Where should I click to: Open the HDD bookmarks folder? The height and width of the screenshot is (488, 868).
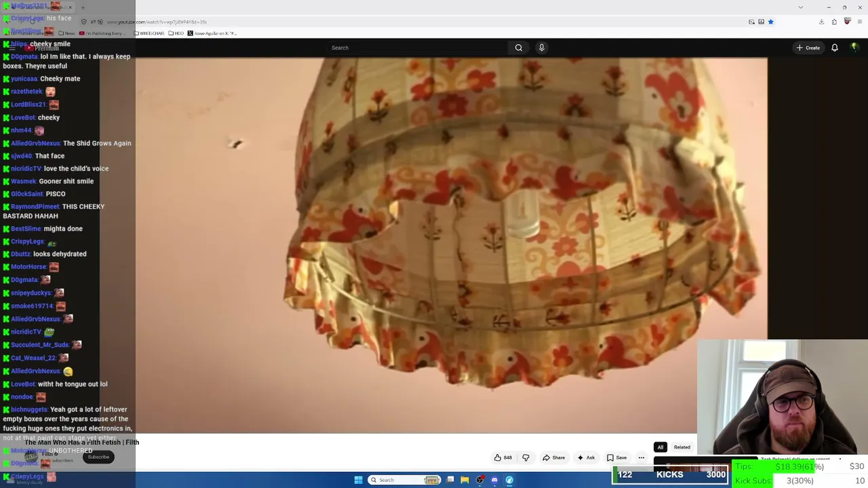(176, 33)
